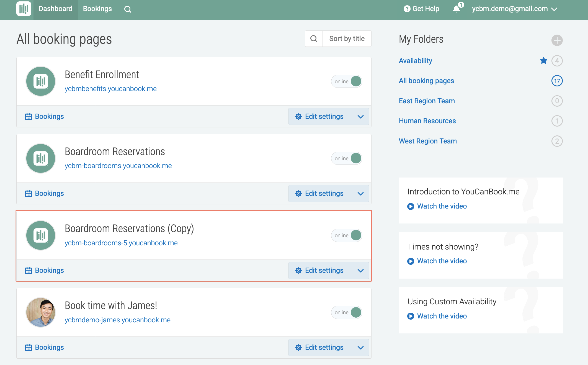Click Edit settings for Book time with James
588x365 pixels.
pyautogui.click(x=320, y=348)
